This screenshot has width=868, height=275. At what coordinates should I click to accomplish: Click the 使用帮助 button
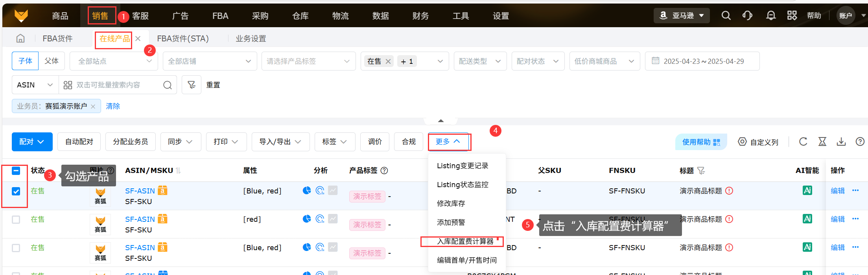(701, 142)
